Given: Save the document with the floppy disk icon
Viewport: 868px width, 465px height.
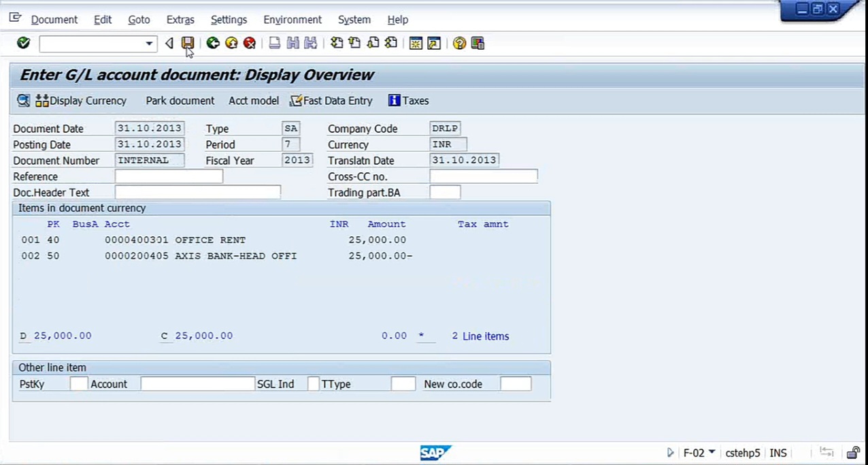Looking at the screenshot, I should point(188,44).
